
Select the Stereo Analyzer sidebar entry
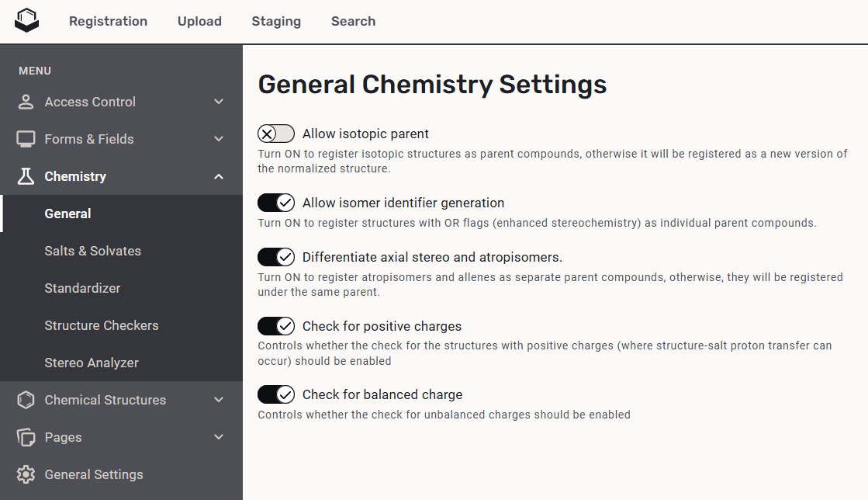[x=92, y=363]
